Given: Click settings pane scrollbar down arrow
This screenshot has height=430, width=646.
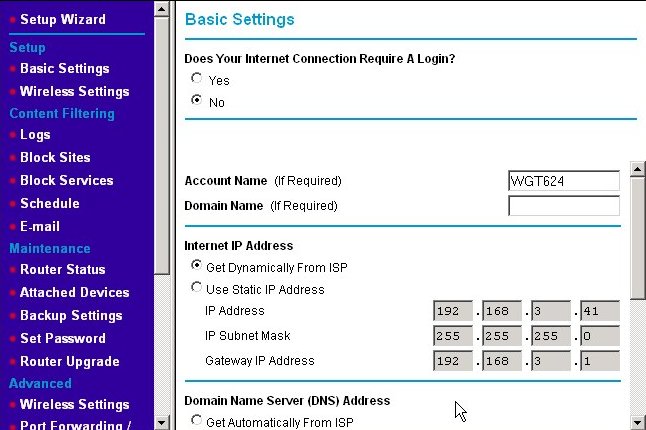Looking at the screenshot, I should click(x=638, y=423).
